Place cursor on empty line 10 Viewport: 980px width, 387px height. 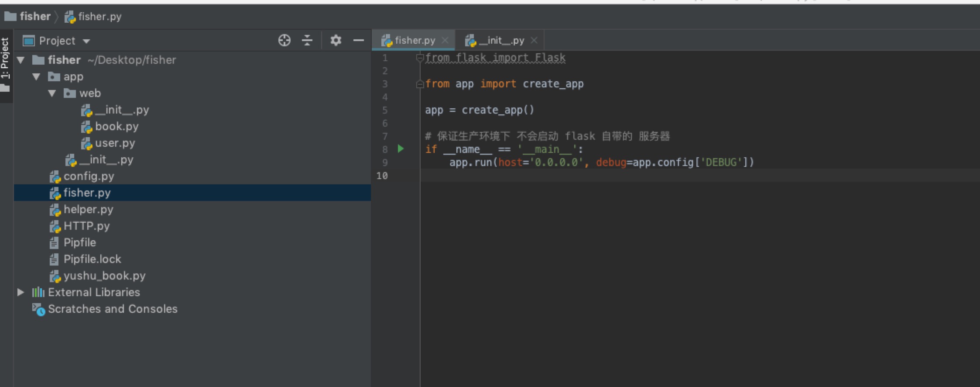(x=700, y=176)
